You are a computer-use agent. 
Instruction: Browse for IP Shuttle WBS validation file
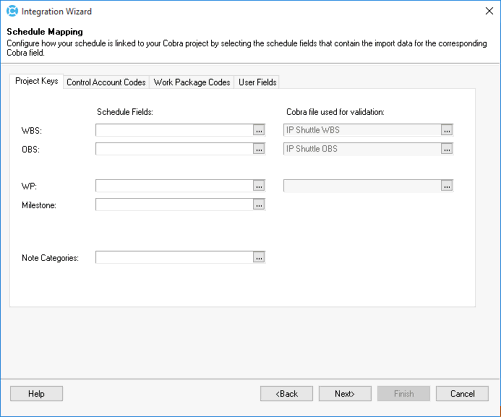(x=447, y=130)
